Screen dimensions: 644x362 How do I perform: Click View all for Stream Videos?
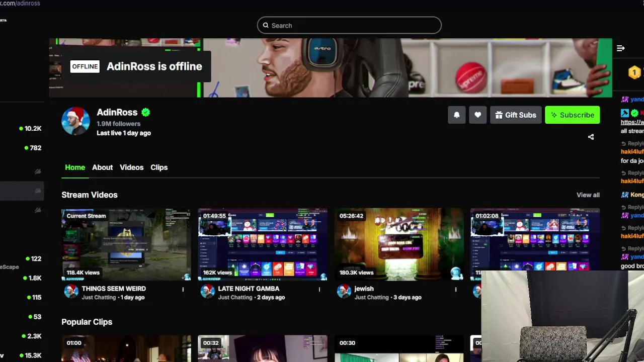588,195
